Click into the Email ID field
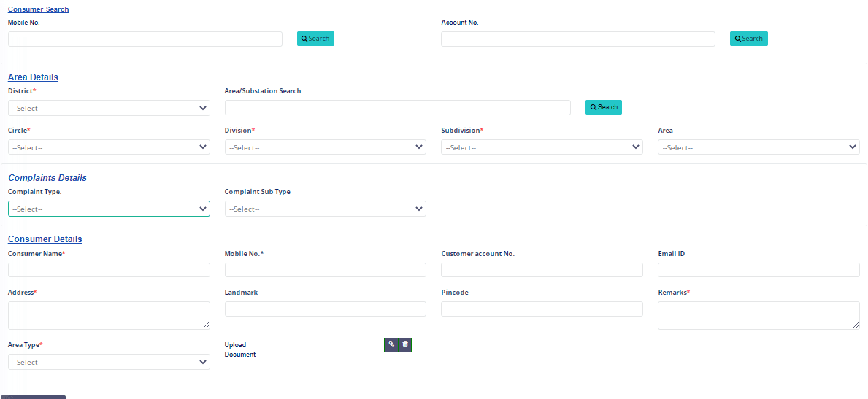Screen dimensions: 868x399 [x=758, y=270]
